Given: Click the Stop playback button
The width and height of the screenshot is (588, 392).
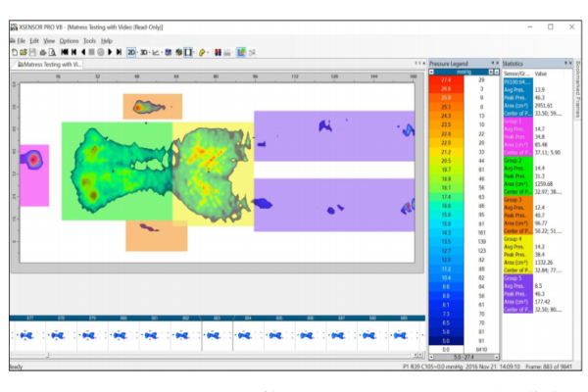Looking at the screenshot, I should [91, 51].
